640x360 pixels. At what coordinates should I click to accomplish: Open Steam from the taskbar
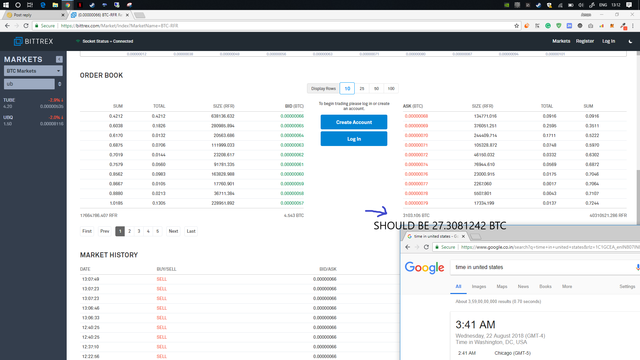click(x=92, y=5)
